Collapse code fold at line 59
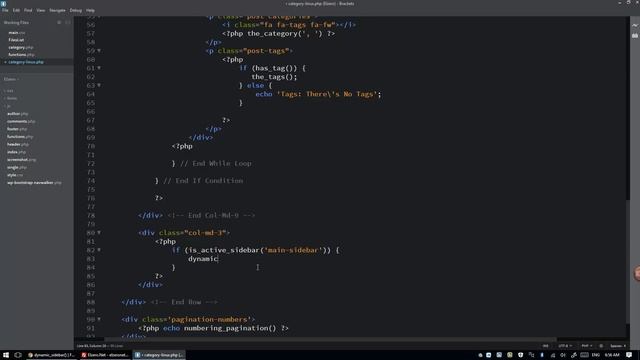 pos(99,51)
